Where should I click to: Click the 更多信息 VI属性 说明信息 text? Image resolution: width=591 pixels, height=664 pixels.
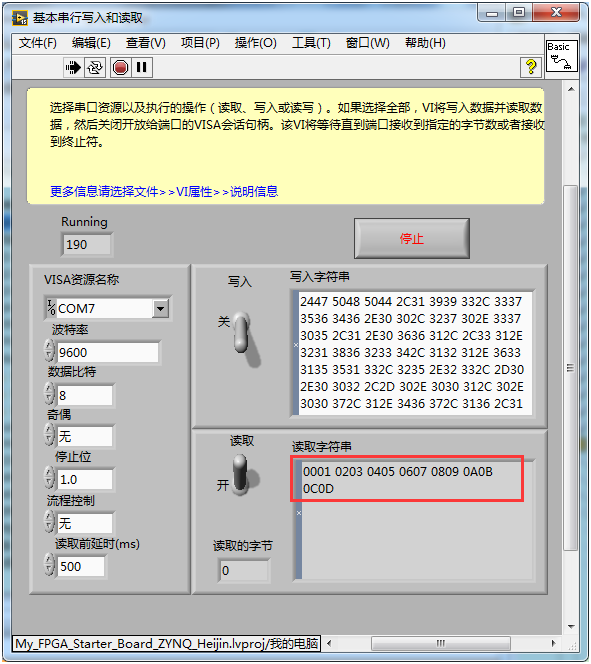tap(164, 192)
